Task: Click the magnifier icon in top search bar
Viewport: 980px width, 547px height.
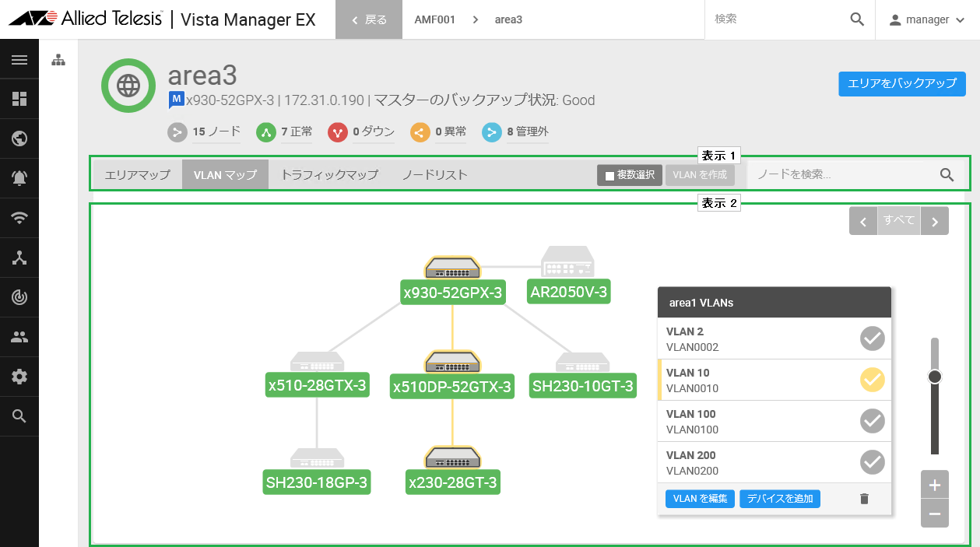Action: [x=857, y=19]
